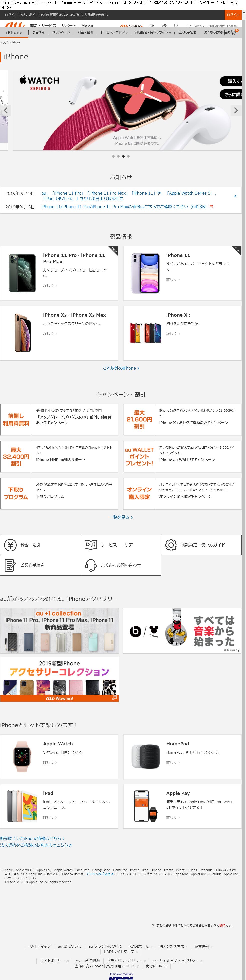Open 前倒し利用料無料 campaign tile
The image size is (246, 980).
point(16,420)
